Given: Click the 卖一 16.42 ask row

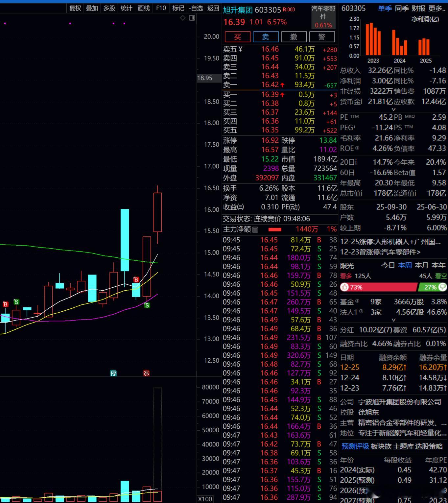Looking at the screenshot, I should point(280,85).
